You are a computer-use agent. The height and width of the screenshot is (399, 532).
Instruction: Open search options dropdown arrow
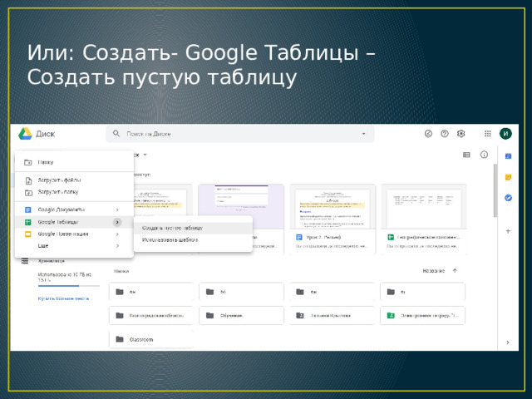(364, 134)
